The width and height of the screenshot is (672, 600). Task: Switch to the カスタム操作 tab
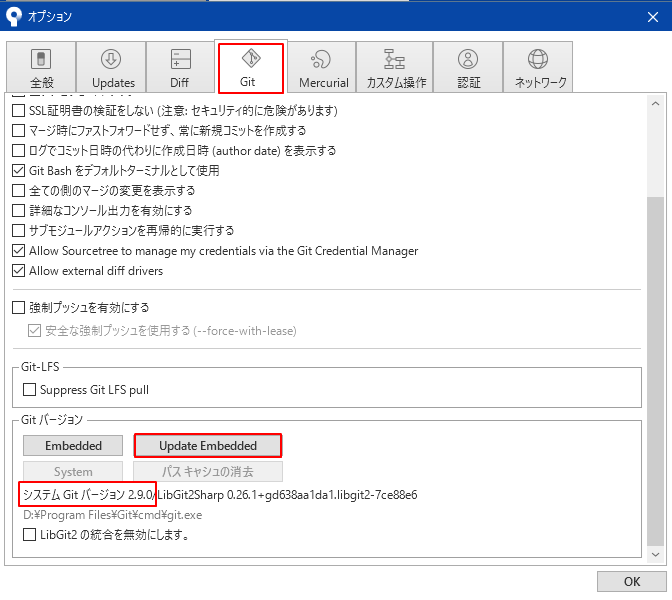tap(395, 67)
